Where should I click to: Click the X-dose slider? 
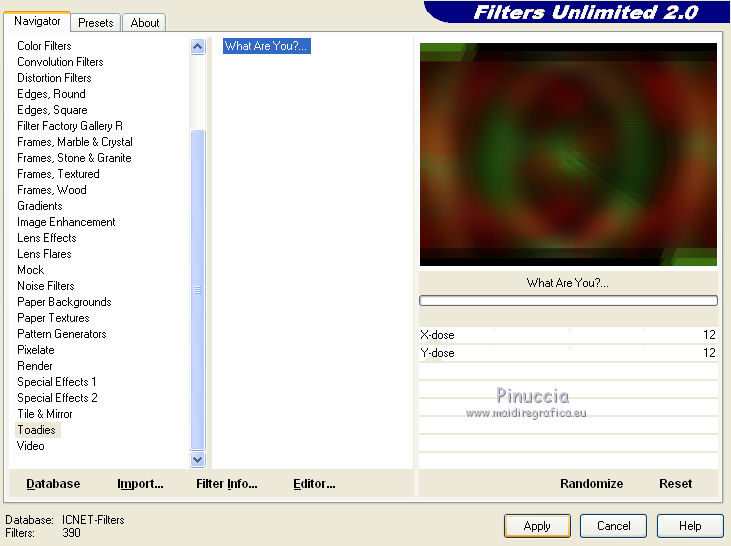[x=568, y=335]
